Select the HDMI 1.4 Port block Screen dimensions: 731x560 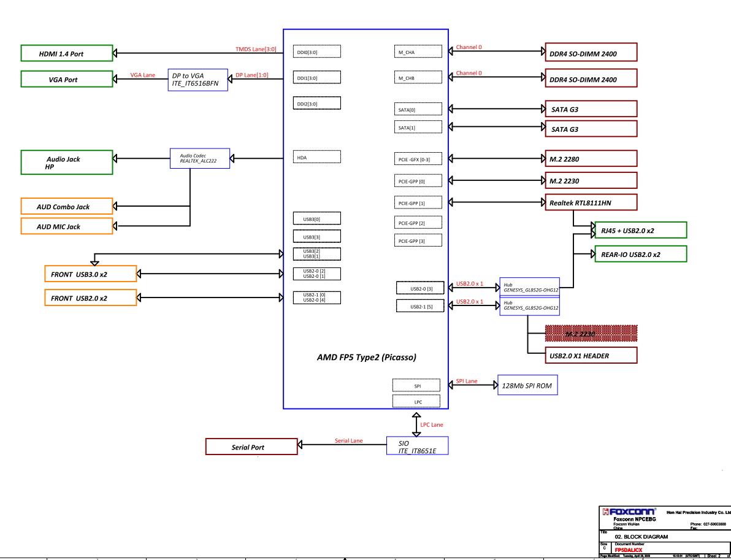pyautogui.click(x=67, y=53)
